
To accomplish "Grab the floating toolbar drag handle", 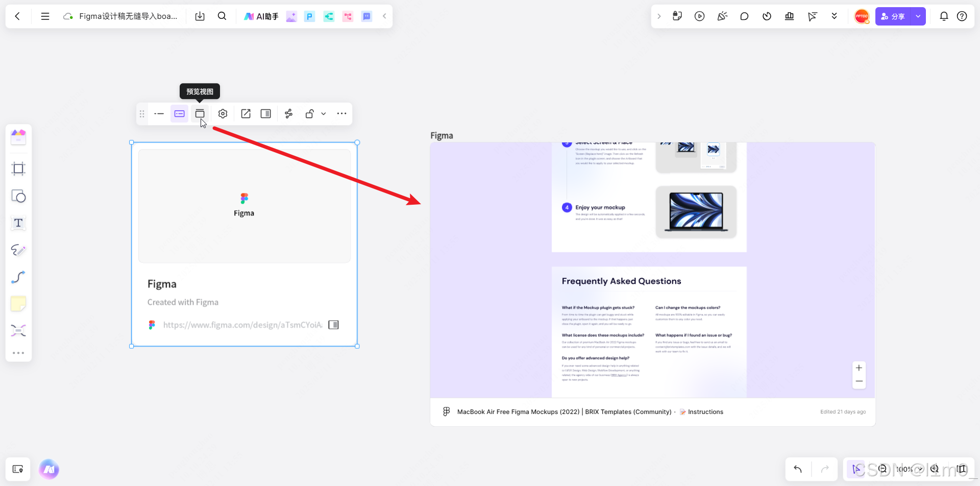I will pyautogui.click(x=142, y=114).
